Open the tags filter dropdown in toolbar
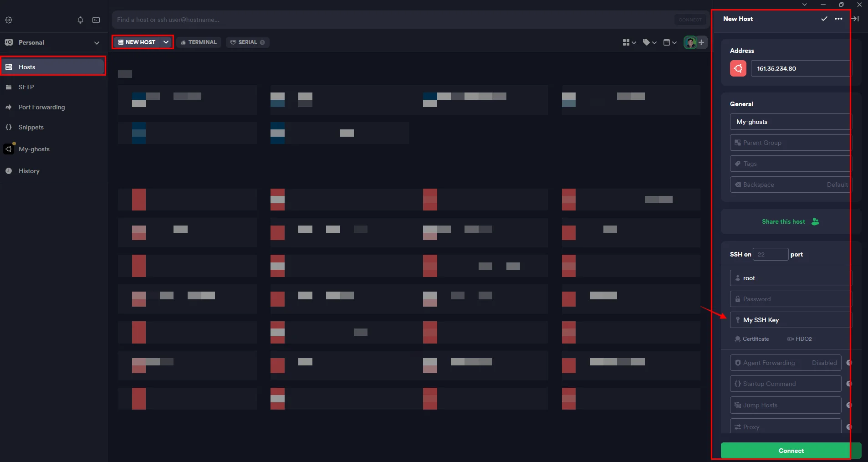The image size is (868, 462). click(x=648, y=42)
